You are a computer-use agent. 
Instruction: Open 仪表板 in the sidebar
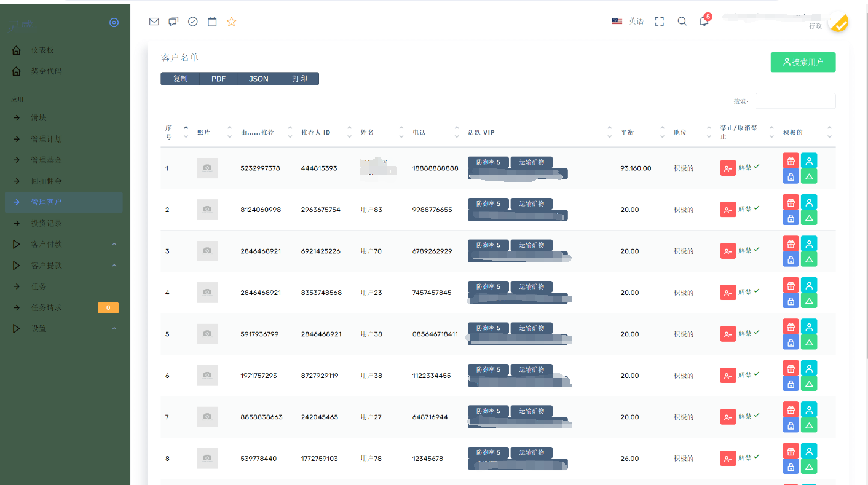[43, 50]
